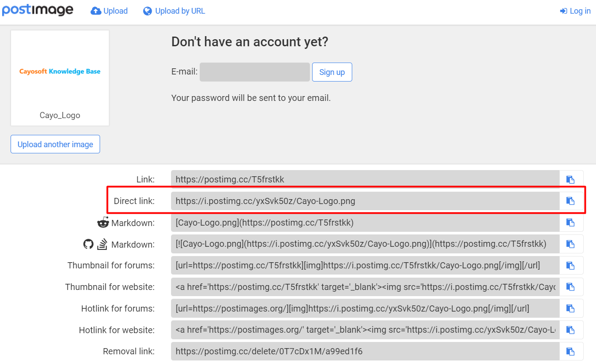Open Upload by URL

tap(174, 11)
